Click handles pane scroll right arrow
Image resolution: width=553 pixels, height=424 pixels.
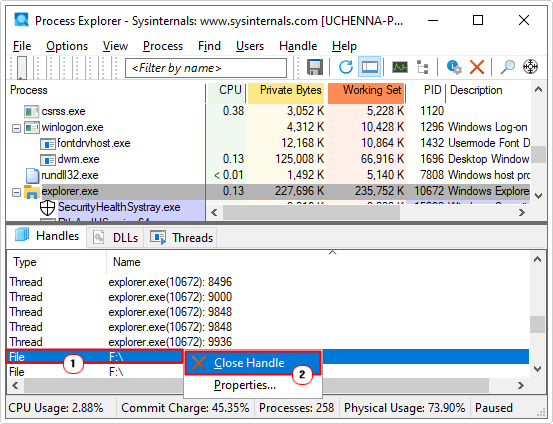point(521,386)
